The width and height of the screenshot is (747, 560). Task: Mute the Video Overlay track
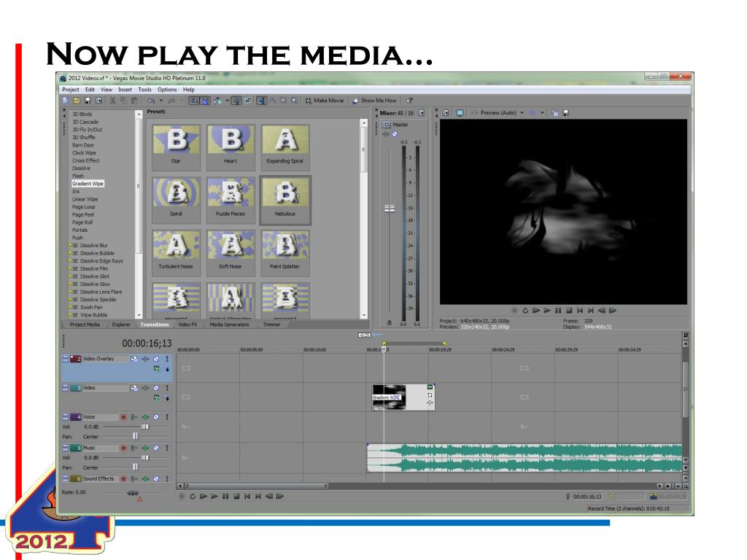click(156, 359)
